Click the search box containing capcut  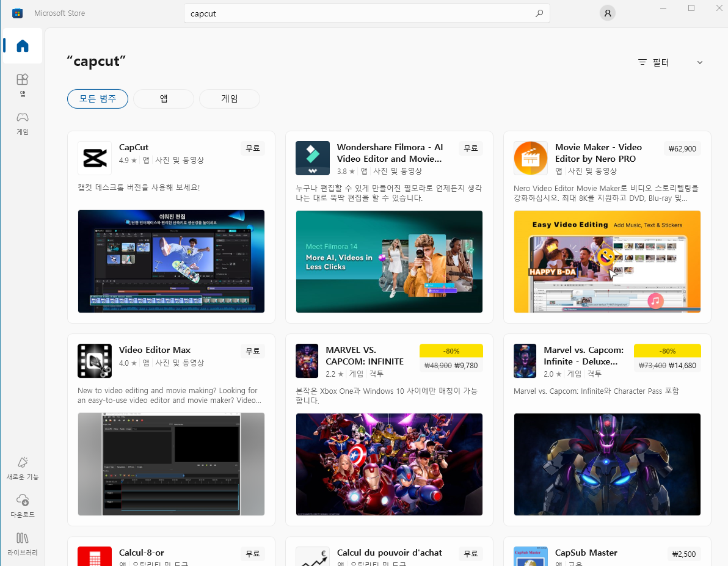[x=367, y=13]
